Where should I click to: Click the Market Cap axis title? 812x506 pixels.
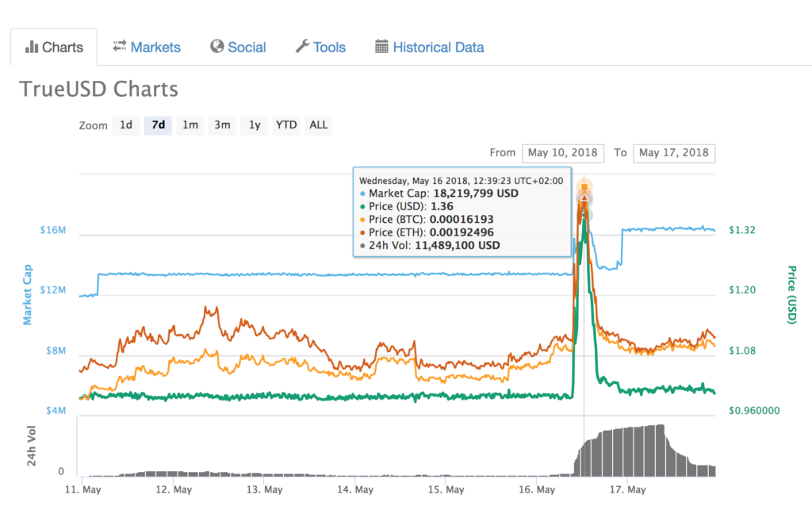tap(27, 295)
